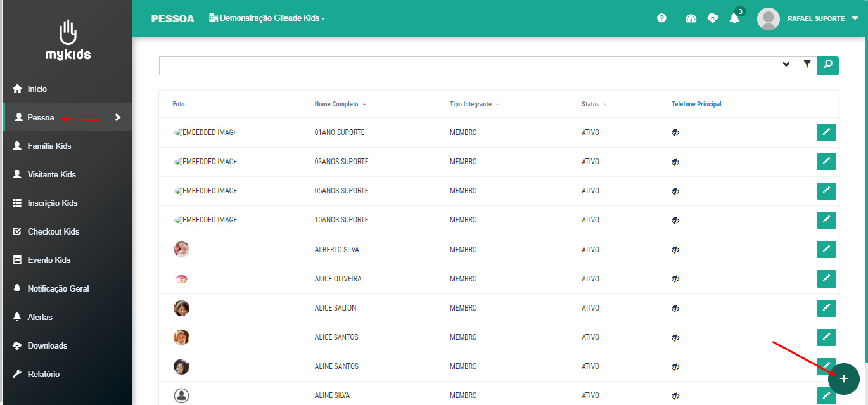Sort by Nome Completo column
This screenshot has height=405, width=868.
point(340,104)
